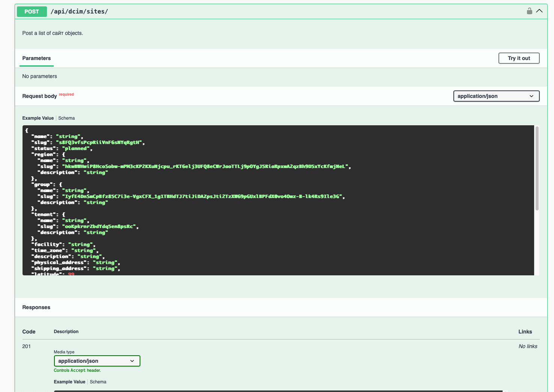Open the response Media type dropdown

pyautogui.click(x=97, y=361)
